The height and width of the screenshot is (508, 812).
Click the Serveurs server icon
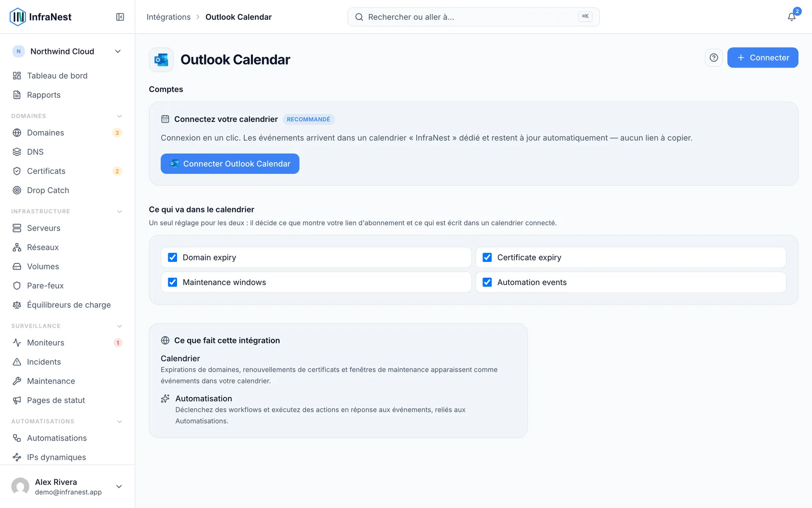[x=17, y=228]
